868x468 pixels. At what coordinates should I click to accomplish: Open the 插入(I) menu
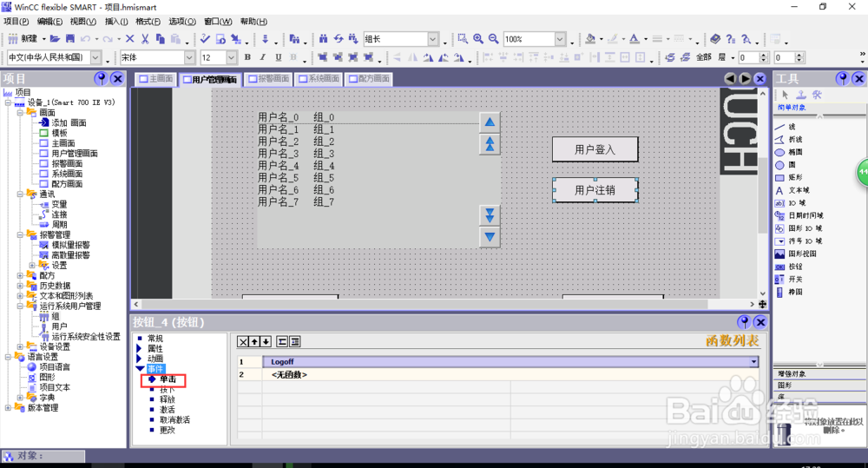(116, 22)
